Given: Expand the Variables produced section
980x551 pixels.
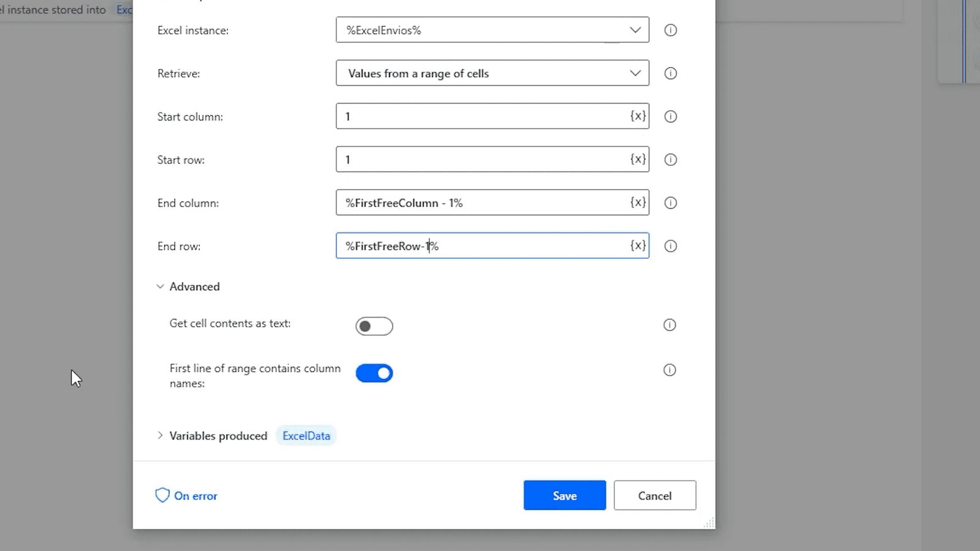Looking at the screenshot, I should 160,435.
